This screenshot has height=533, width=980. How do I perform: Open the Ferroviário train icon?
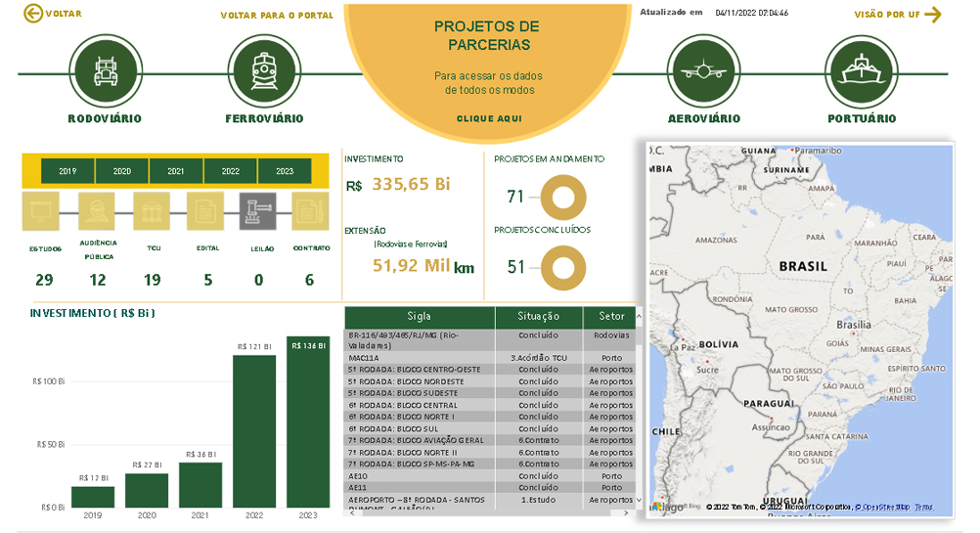[264, 71]
